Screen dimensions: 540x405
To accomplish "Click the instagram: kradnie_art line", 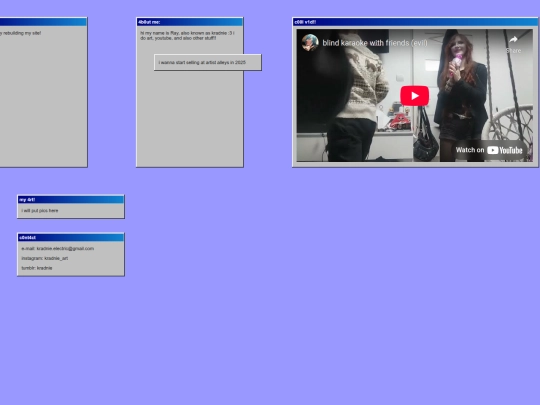I will tap(45, 258).
